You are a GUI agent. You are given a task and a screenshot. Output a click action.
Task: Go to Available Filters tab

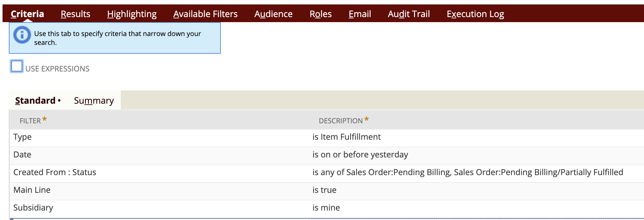[x=205, y=14]
